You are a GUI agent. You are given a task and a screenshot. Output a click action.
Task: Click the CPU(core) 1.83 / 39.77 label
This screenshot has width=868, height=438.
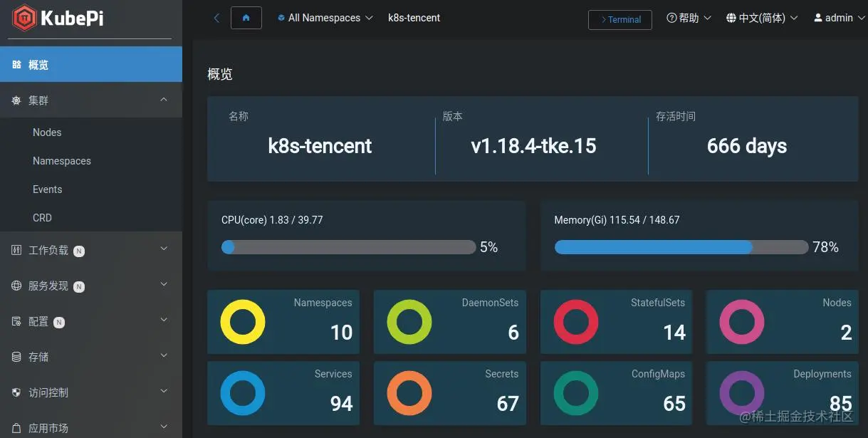point(272,220)
